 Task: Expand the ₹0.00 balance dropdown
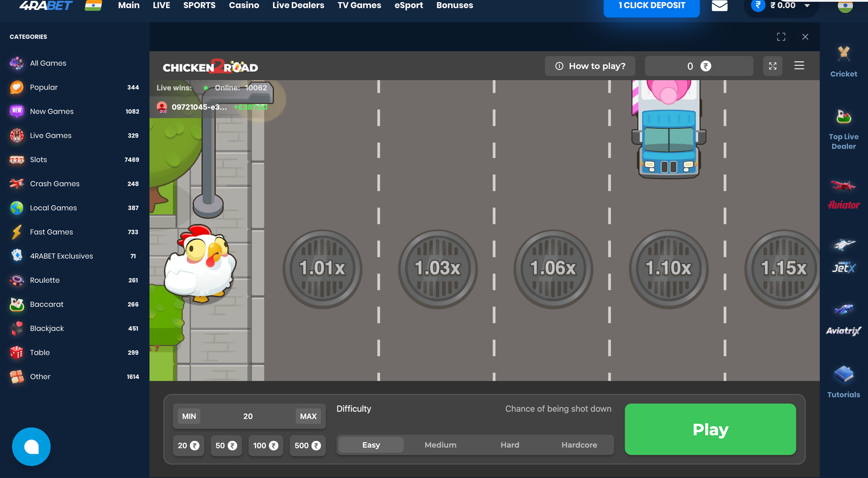tap(807, 5)
